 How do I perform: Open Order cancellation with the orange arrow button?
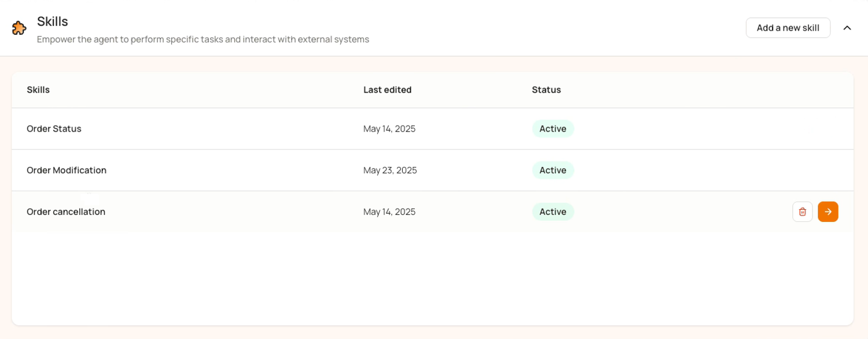coord(828,212)
